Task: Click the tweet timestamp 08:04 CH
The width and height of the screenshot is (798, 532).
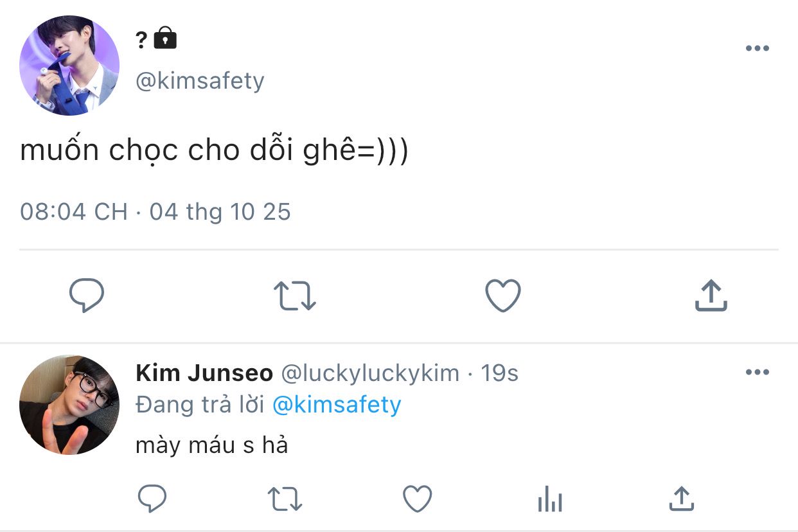Action: [74, 211]
